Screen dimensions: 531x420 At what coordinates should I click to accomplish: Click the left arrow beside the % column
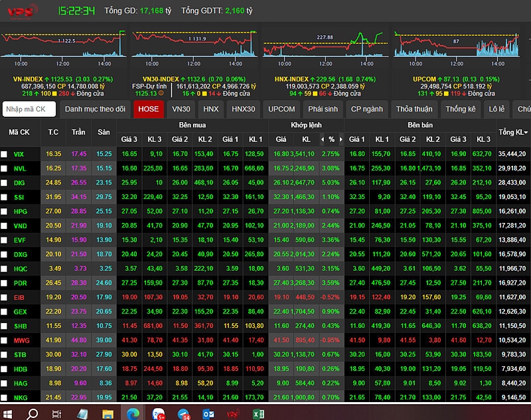tap(323, 139)
